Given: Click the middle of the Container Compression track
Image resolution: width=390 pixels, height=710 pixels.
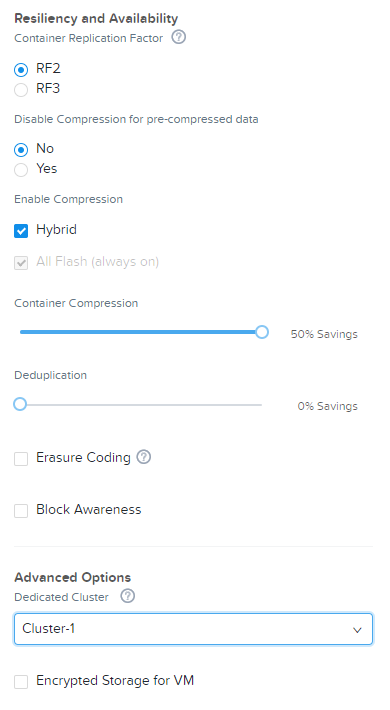Looking at the screenshot, I should click(141, 332).
